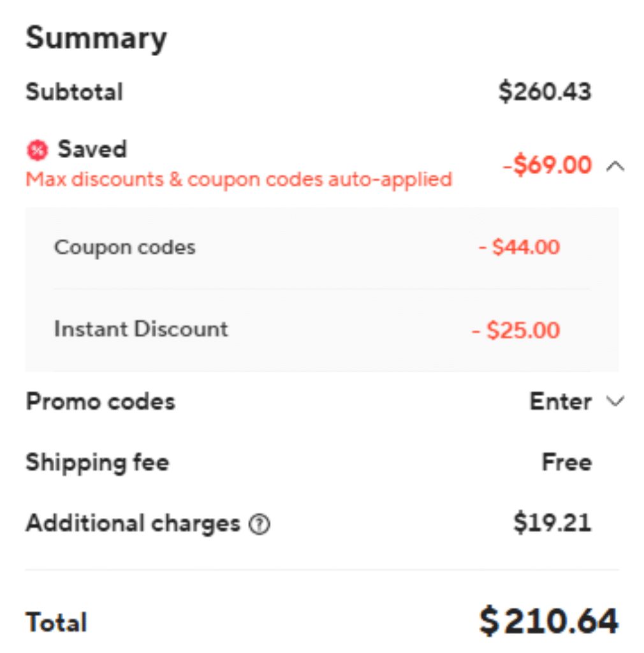This screenshot has width=644, height=653.
Task: Click the Shipping fee label
Action: [98, 462]
